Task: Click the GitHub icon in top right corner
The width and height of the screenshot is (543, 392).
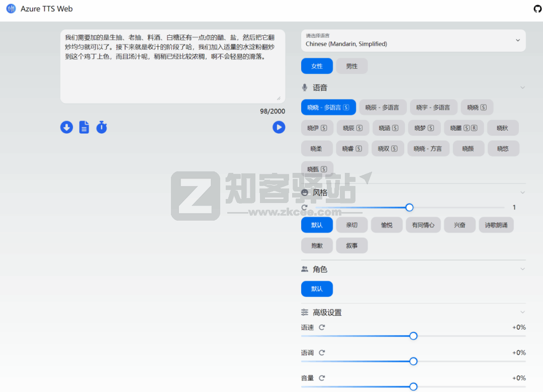Action: (537, 9)
